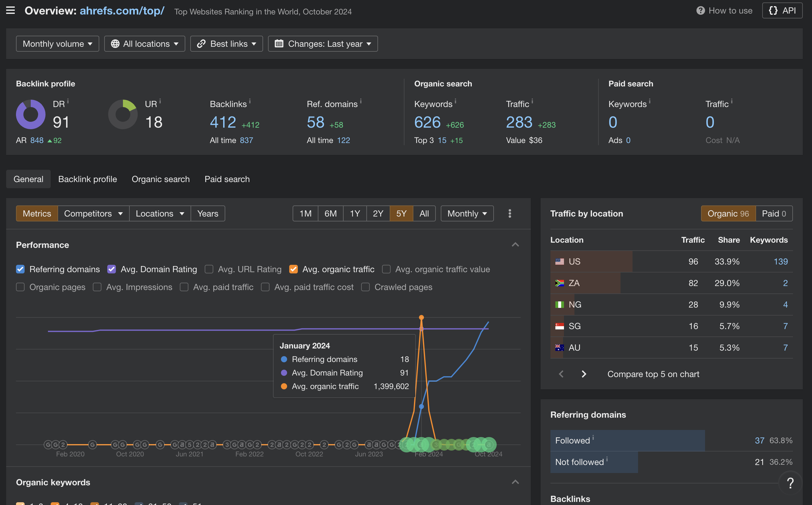Uncheck Avg. Domain Rating metric

pos(112,269)
